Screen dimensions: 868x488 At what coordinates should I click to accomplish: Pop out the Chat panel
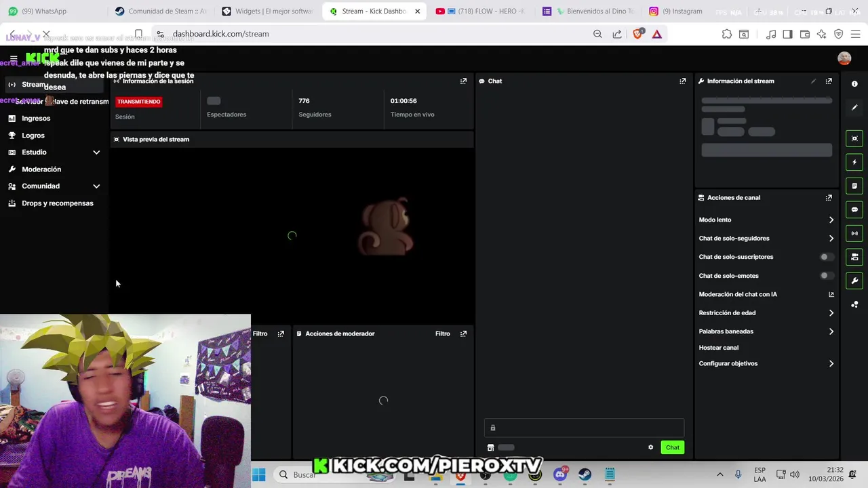(x=682, y=81)
